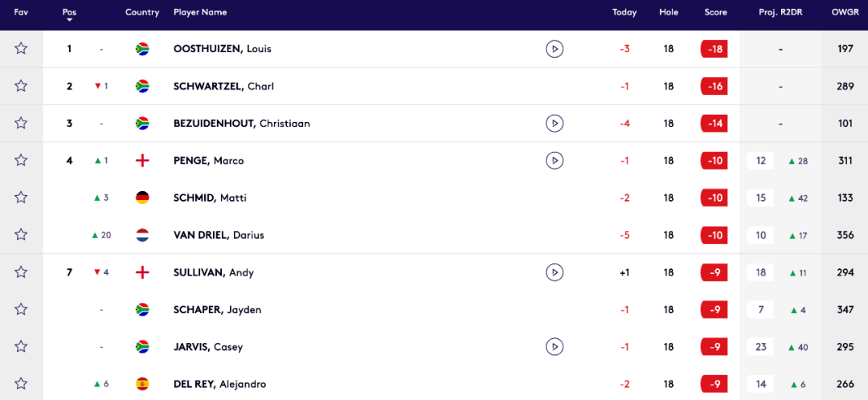
Task: Favorite Louis Oosthuizen with star
Action: (x=21, y=49)
